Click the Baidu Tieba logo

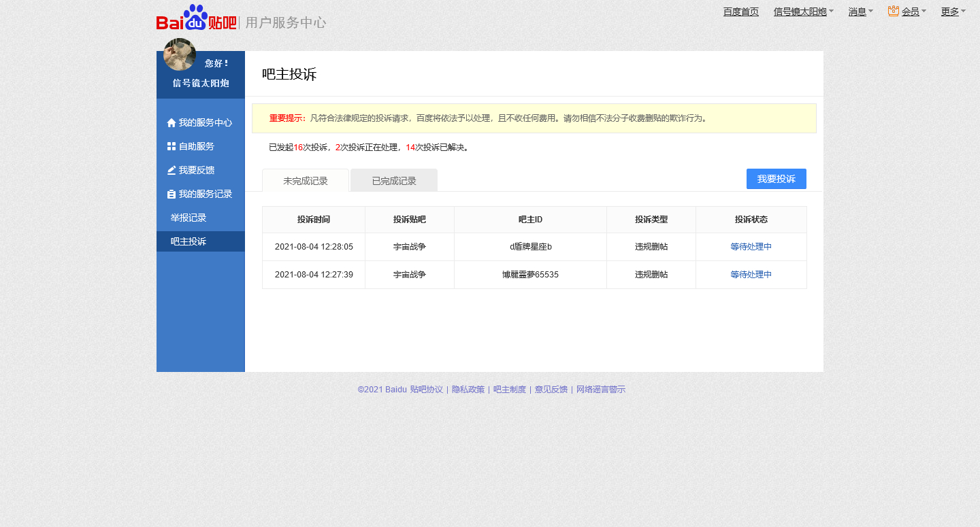coord(196,19)
